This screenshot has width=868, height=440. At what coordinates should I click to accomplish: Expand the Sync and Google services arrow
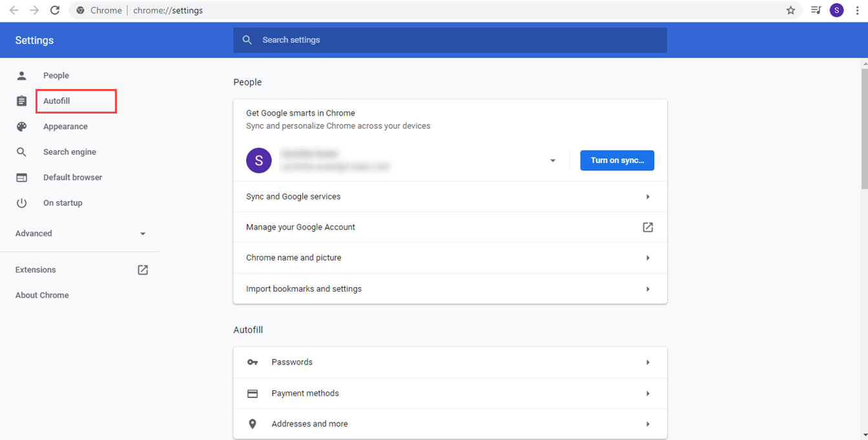pos(648,197)
